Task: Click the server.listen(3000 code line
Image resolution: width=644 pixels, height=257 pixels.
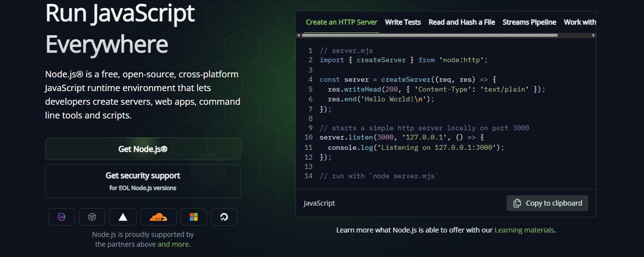Action: pyautogui.click(x=401, y=137)
